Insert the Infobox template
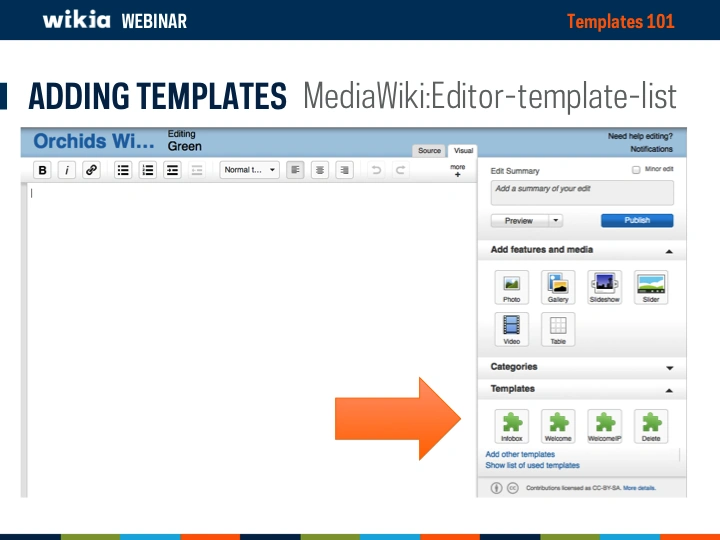Screen dimensions: 720x540 click(x=511, y=425)
